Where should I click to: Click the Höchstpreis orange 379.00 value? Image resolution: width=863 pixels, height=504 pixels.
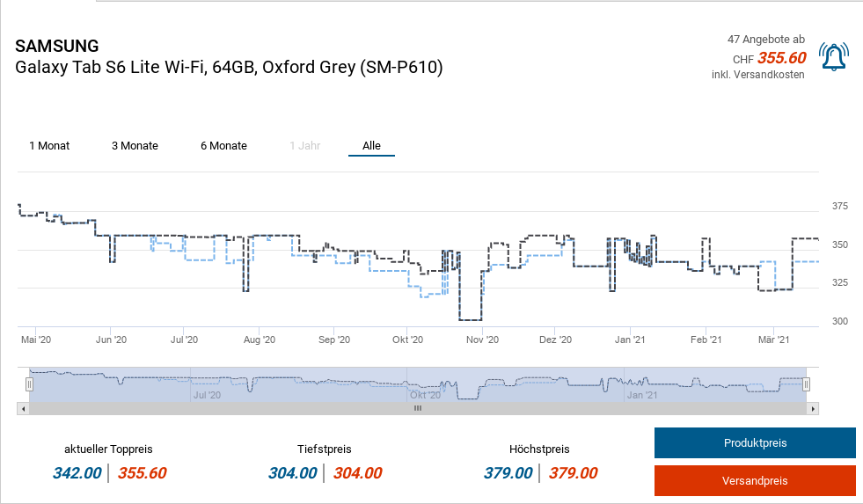pyautogui.click(x=573, y=473)
